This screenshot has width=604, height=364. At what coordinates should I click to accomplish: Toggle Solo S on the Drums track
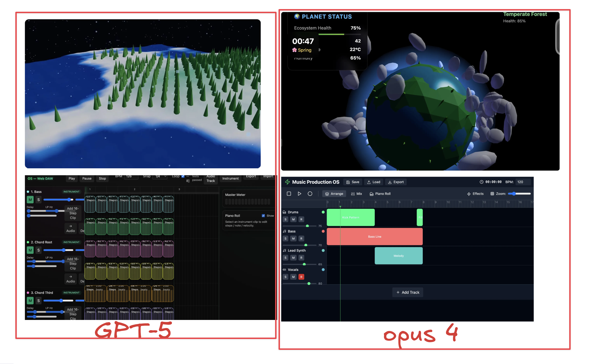(x=285, y=220)
